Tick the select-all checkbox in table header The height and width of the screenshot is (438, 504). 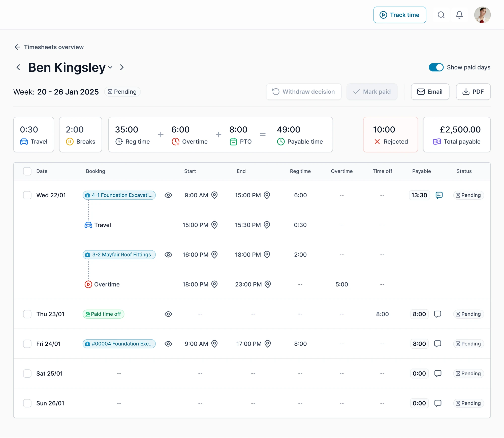coord(27,171)
